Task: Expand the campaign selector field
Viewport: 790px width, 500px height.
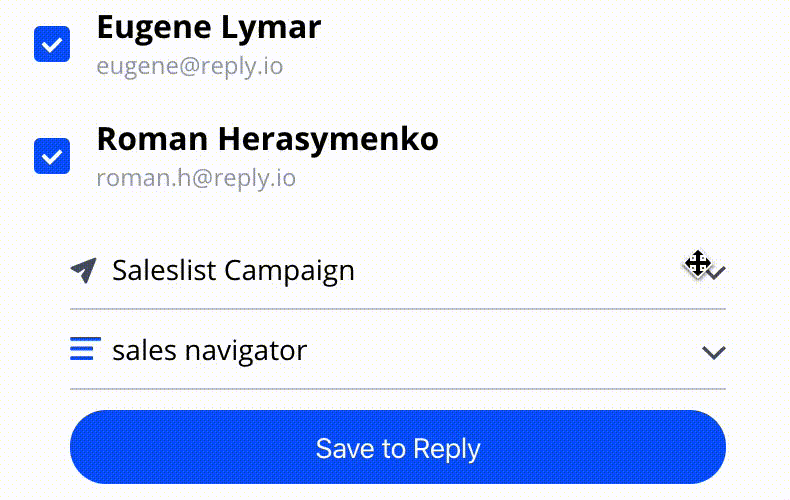Action: coord(398,271)
